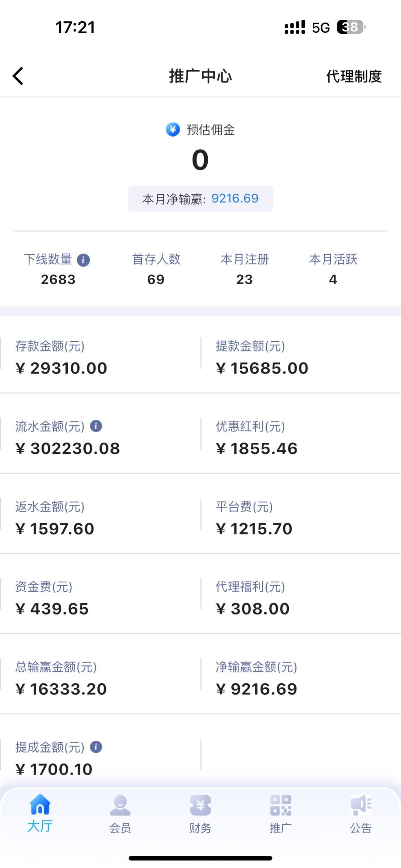Tap the yuan coin icon beside 预估佣金
The image size is (401, 868).
pos(173,129)
